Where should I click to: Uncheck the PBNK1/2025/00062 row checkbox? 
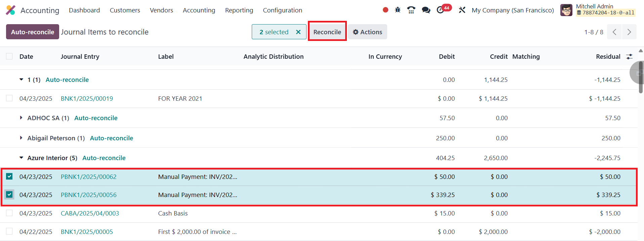pos(9,177)
